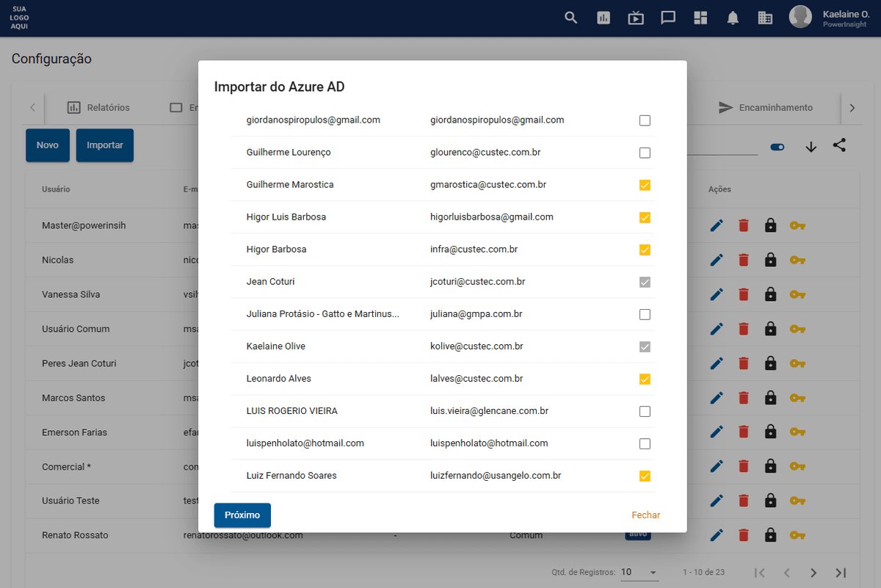Go to last page of table
This screenshot has height=588, width=881.
pos(841,573)
